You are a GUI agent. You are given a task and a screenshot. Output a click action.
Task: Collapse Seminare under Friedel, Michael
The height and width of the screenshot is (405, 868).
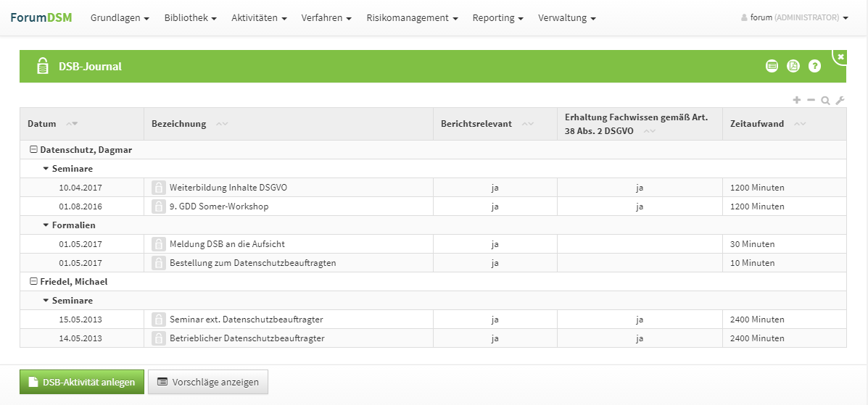coord(46,301)
